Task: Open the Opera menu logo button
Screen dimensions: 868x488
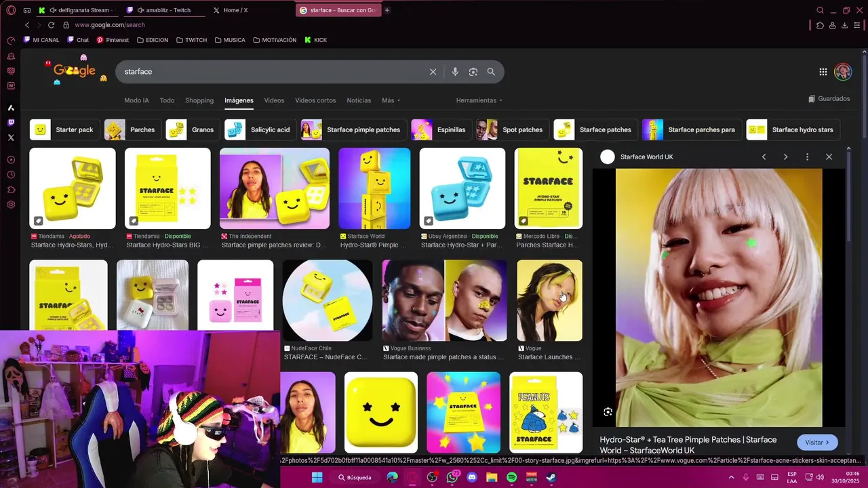Action: tap(11, 10)
